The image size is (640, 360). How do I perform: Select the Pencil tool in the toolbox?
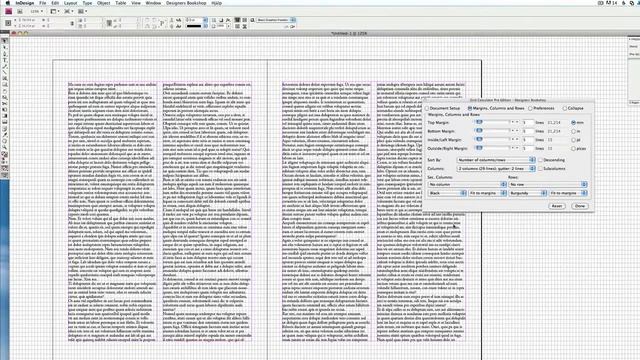(5, 66)
